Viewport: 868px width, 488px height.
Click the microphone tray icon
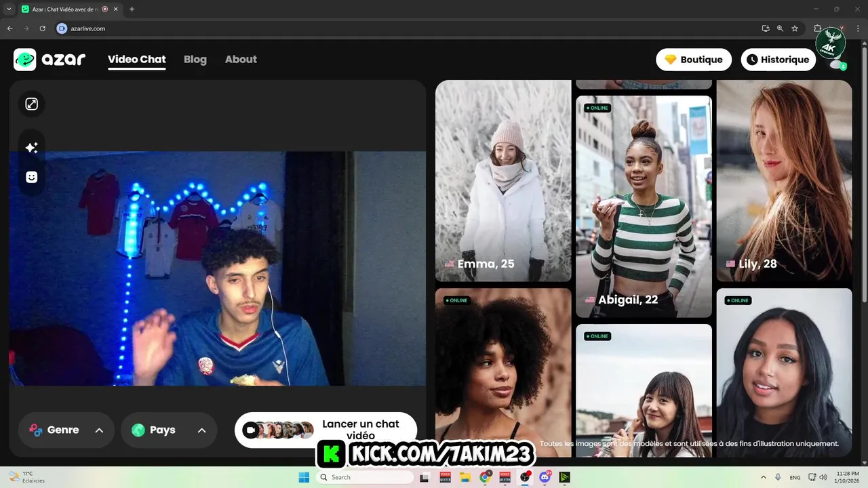coord(778,477)
